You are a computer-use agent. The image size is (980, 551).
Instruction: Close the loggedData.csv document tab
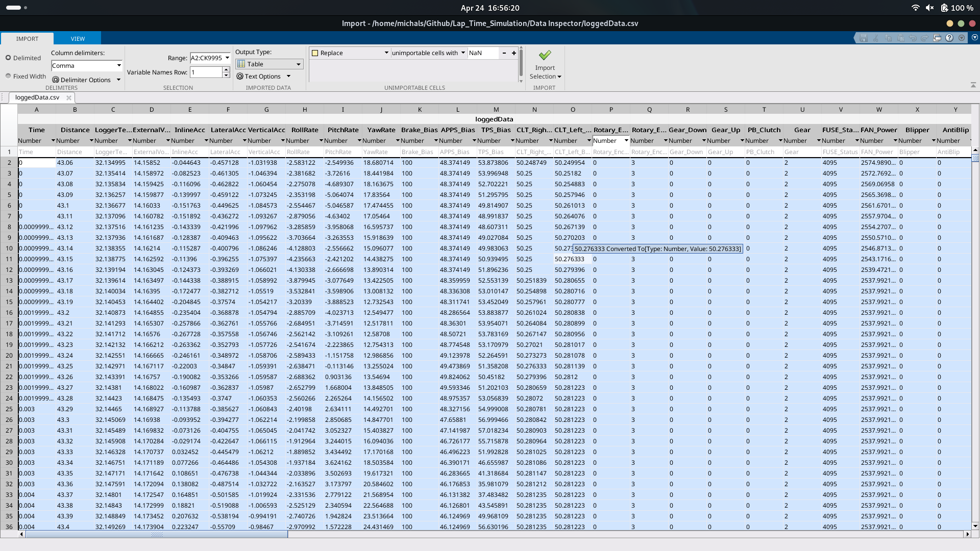pyautogui.click(x=69, y=97)
